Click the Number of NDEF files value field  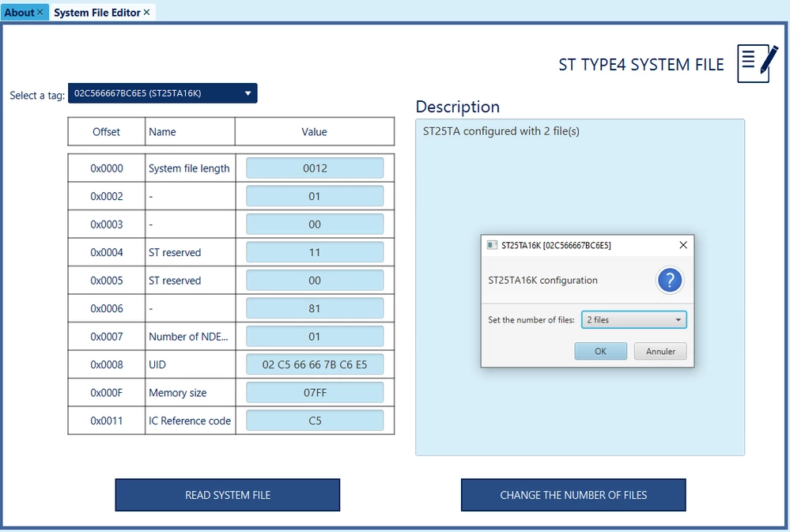pyautogui.click(x=315, y=337)
